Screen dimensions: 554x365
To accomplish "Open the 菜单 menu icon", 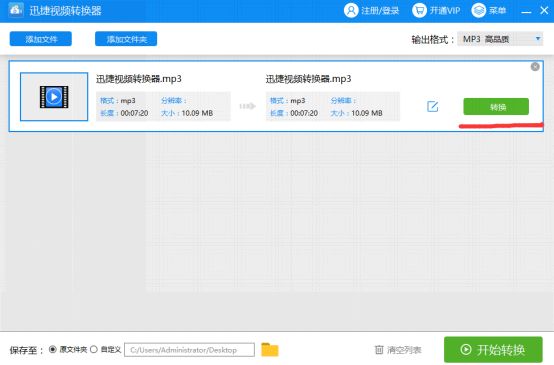I will click(x=479, y=11).
